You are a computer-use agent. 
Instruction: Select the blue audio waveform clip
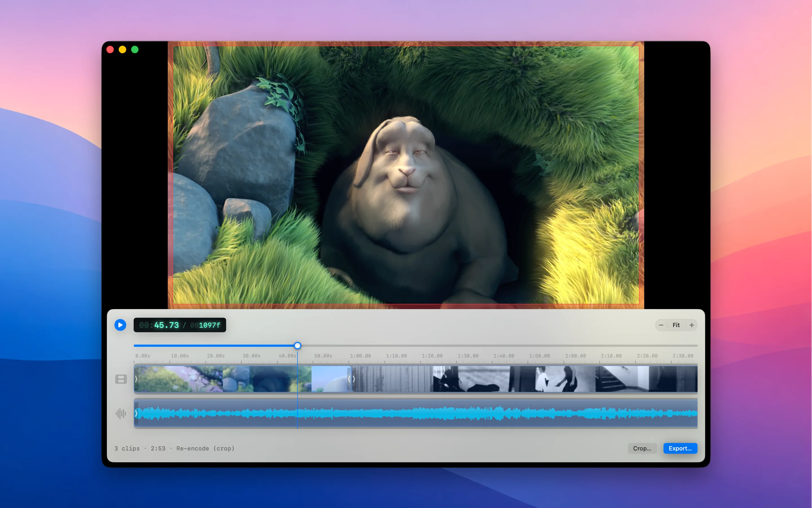(415, 413)
